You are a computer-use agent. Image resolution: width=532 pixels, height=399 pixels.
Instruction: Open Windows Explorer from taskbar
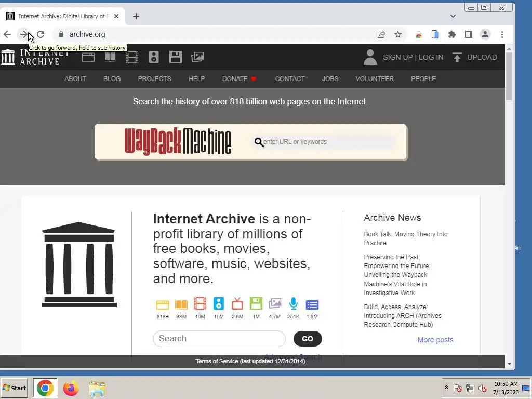tap(97, 389)
